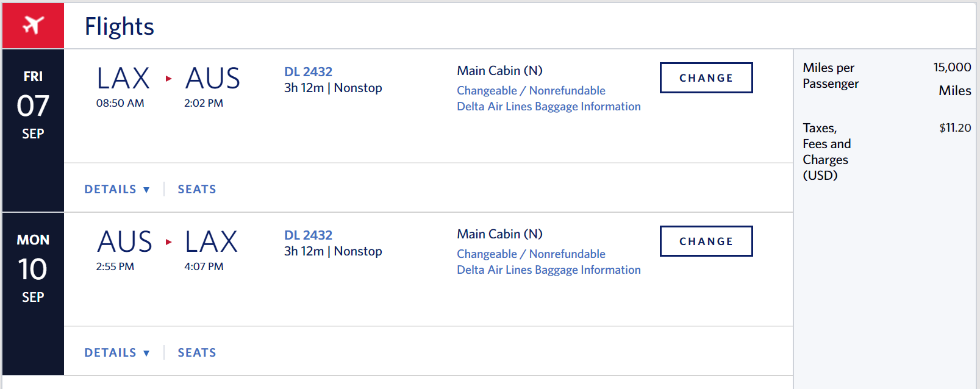
Task: Open Delta baggage information for the outbound flight
Action: pos(549,106)
